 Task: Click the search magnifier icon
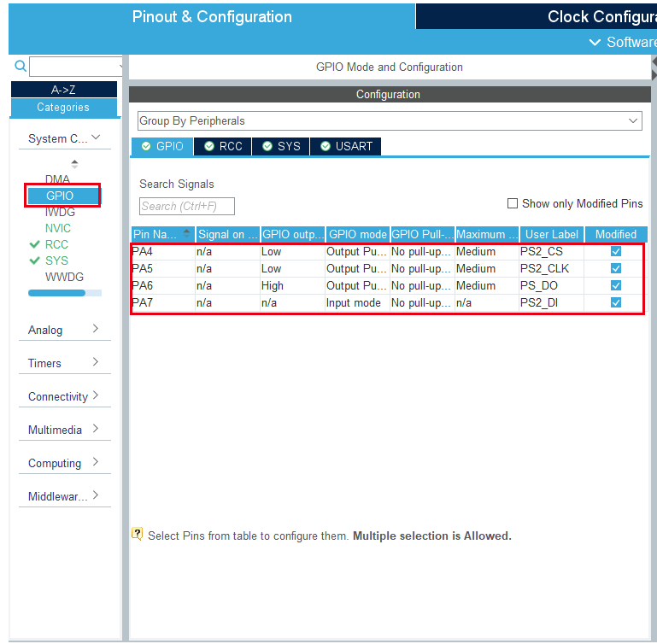[21, 67]
